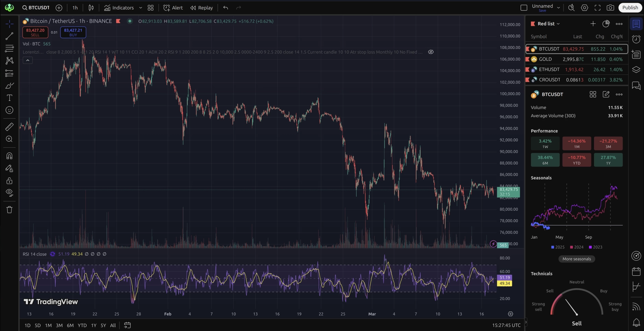The height and width of the screenshot is (331, 644).
Task: Select the 5D time range
Action: coord(38,325)
